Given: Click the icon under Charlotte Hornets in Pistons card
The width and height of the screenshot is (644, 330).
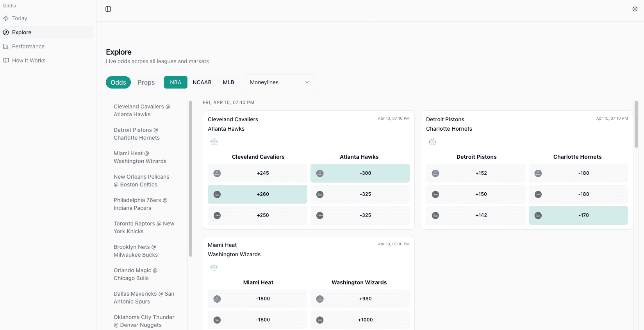Looking at the screenshot, I should [432, 142].
